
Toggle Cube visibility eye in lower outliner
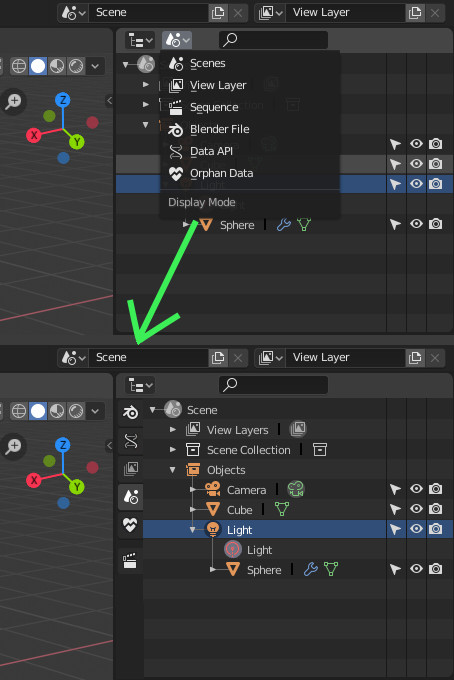tap(416, 509)
